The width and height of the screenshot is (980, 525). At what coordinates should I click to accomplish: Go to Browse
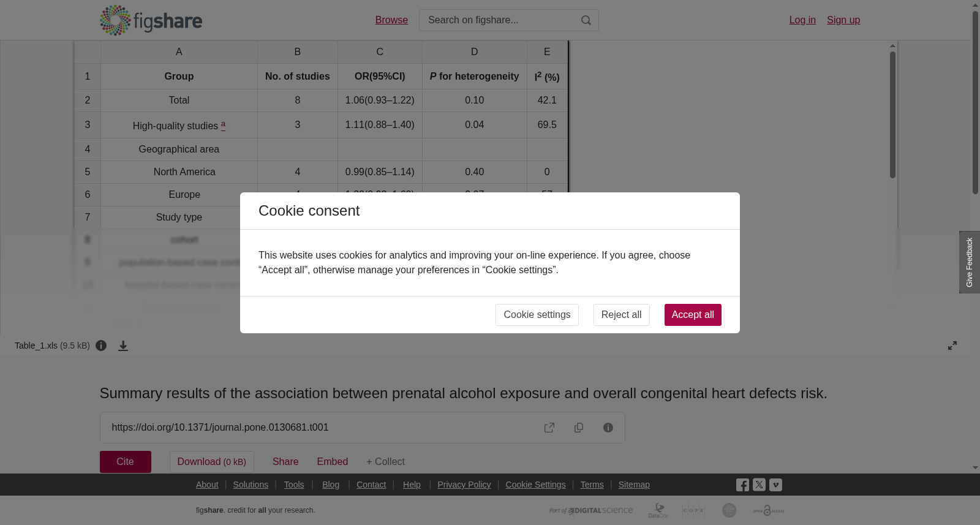pos(391,20)
